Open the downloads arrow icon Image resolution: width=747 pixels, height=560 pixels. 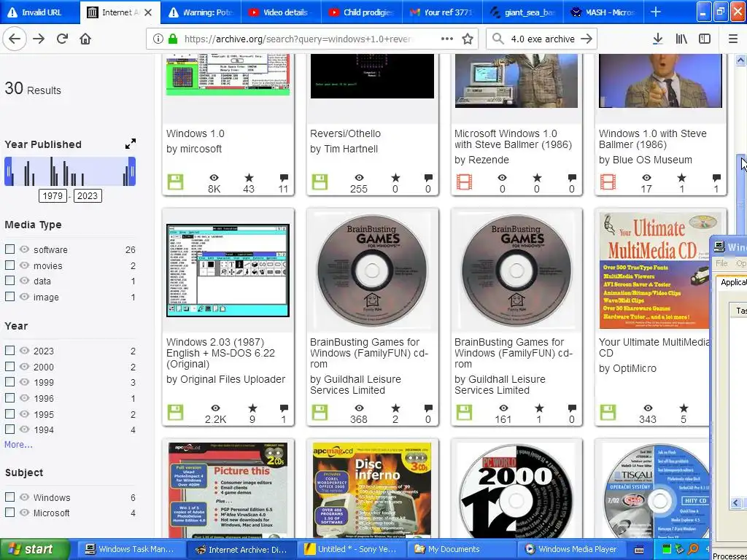point(657,39)
